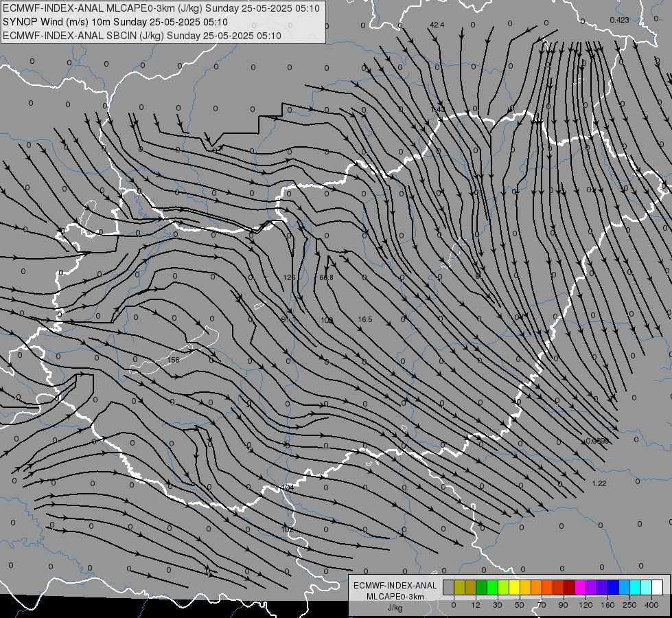
Task: Click the legend scale label 70
Action: click(x=542, y=605)
